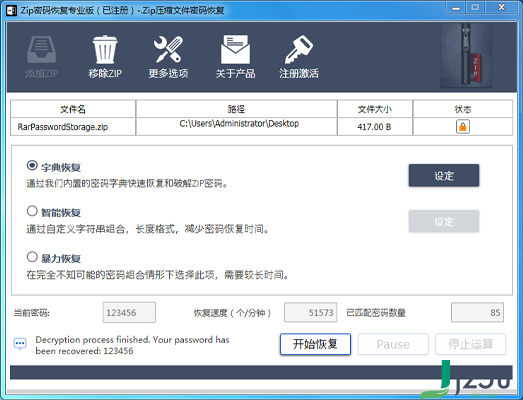This screenshot has height=400, width=523.
Task: Click 恢复速度 (个/分钟) label
Action: [x=232, y=313]
